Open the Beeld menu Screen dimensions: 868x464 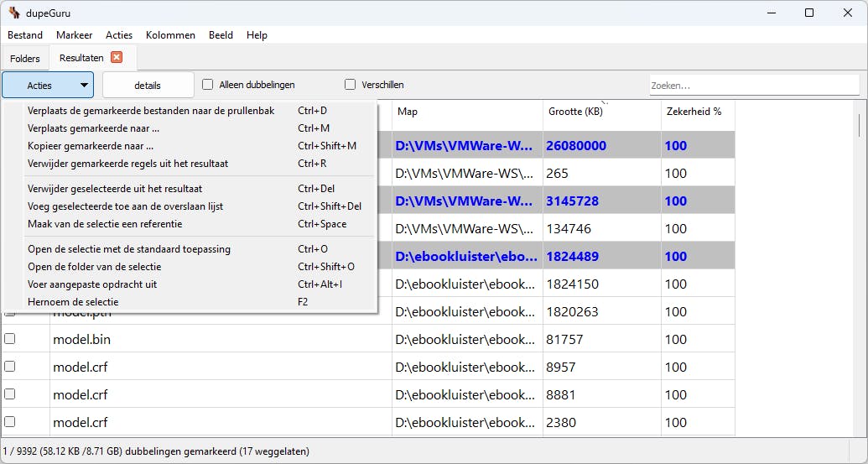pos(221,35)
